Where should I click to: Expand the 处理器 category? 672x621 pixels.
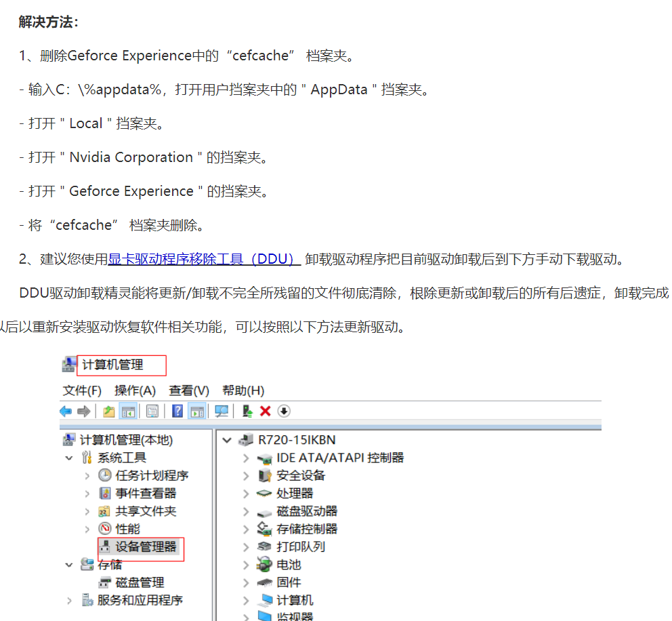[x=246, y=494]
